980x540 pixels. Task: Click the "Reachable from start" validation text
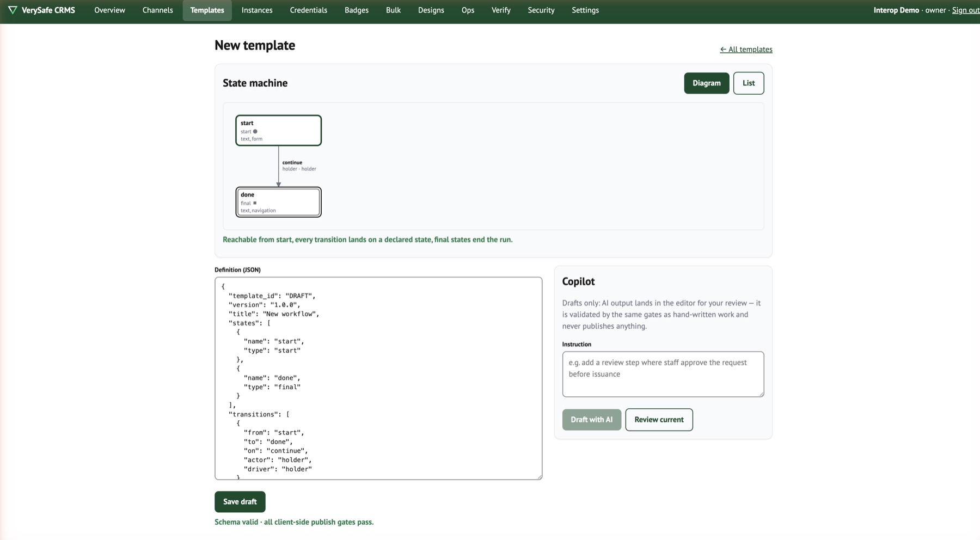pos(367,240)
